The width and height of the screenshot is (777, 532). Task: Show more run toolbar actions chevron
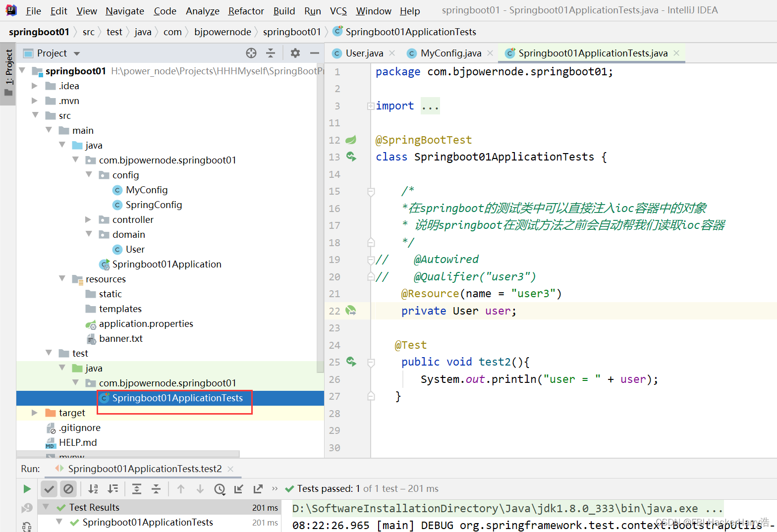coord(275,488)
